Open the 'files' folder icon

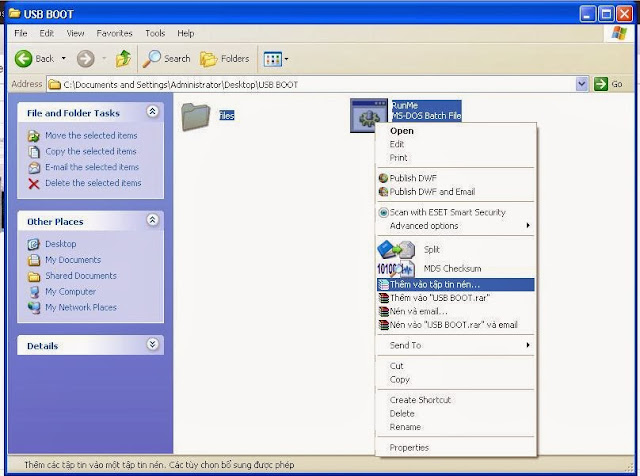coord(196,116)
